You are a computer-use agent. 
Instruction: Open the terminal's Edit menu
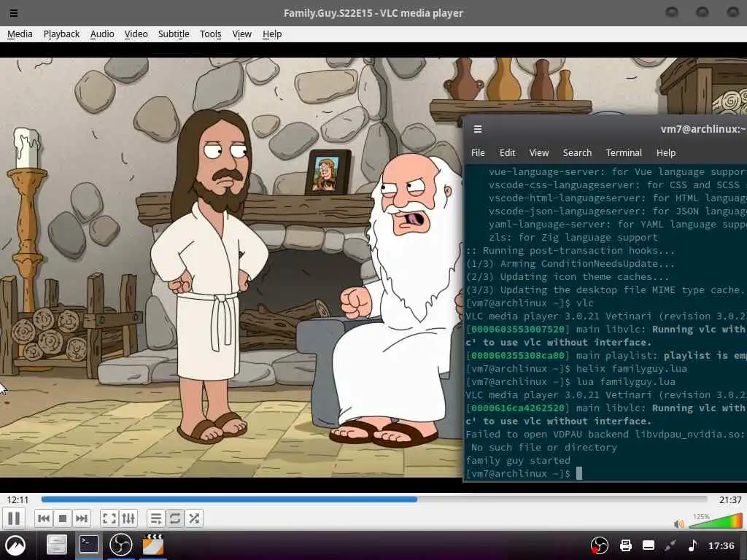pyautogui.click(x=507, y=153)
